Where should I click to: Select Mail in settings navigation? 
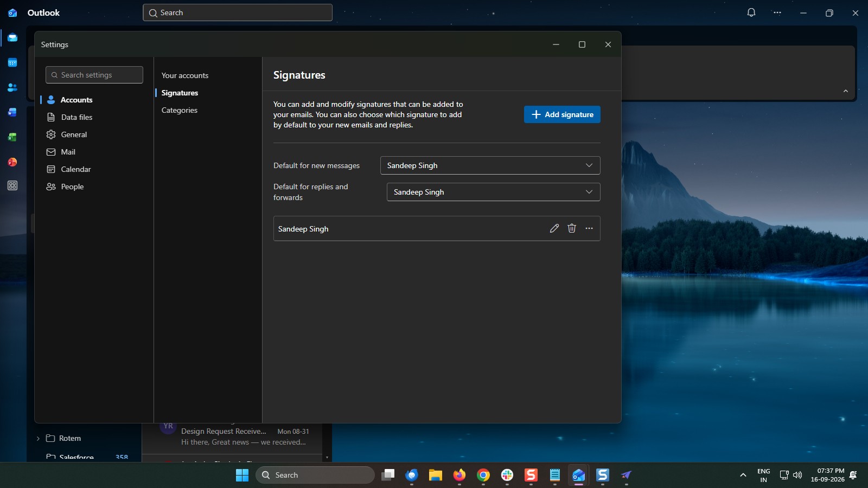pos(94,152)
